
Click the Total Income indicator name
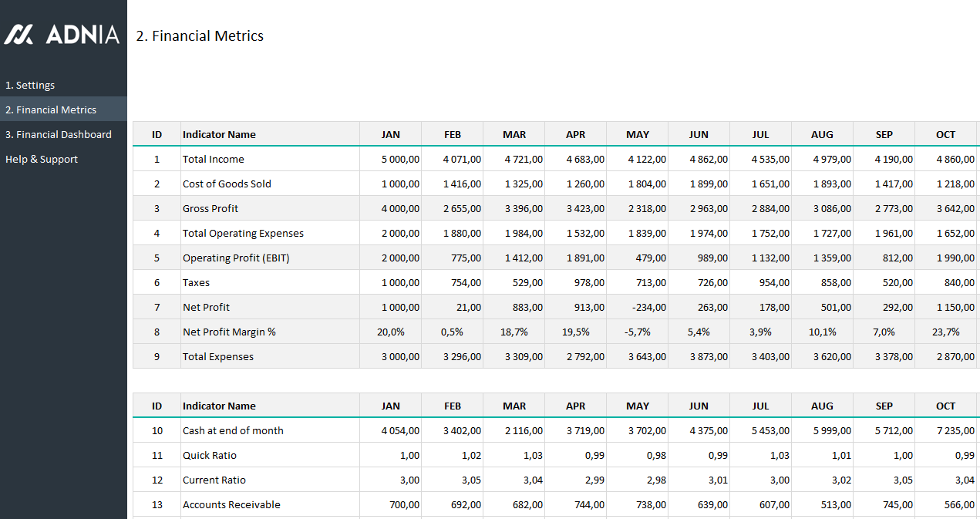[x=214, y=160]
